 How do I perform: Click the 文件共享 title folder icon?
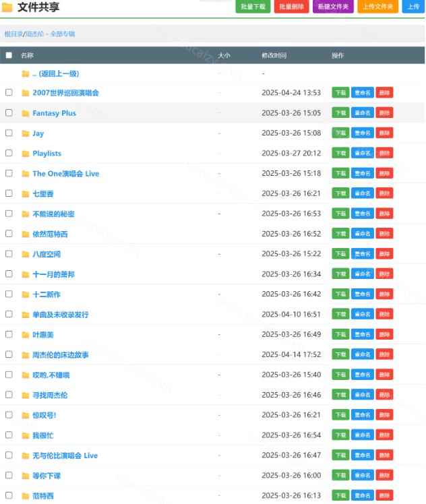coord(7,7)
